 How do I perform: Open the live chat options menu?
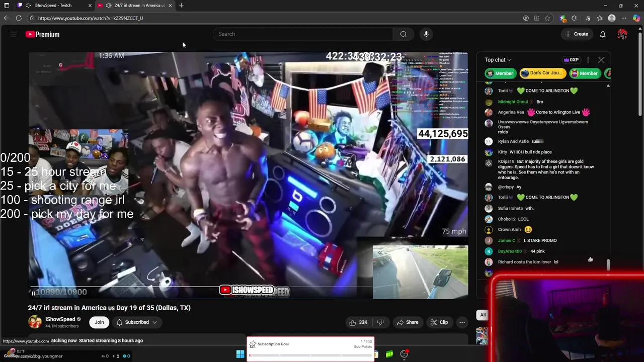click(x=588, y=60)
